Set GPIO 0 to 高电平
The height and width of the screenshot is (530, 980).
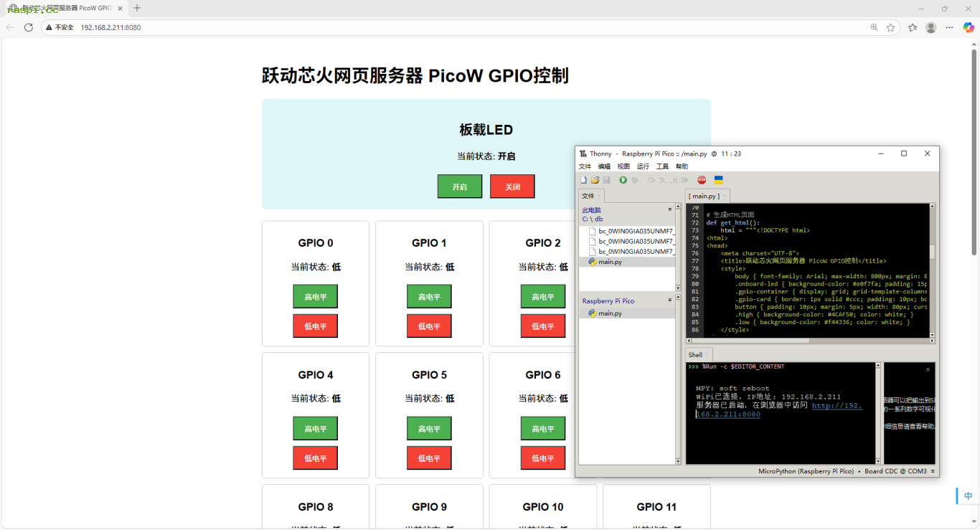[x=315, y=297]
